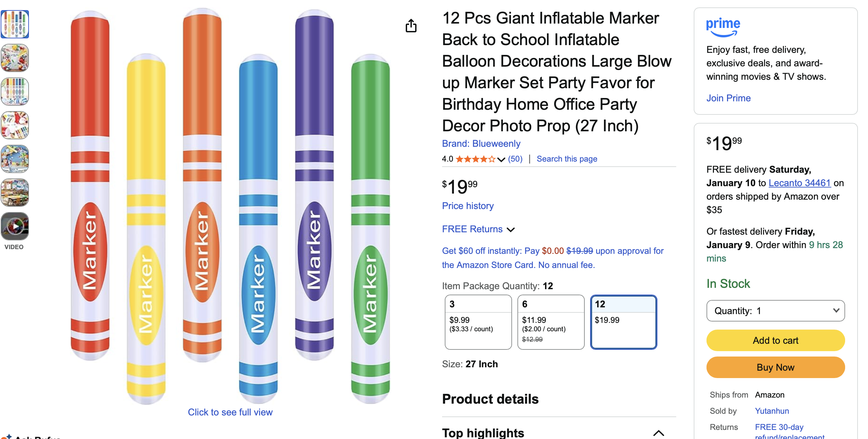Click the share icon above product image
The height and width of the screenshot is (439, 868).
point(411,26)
